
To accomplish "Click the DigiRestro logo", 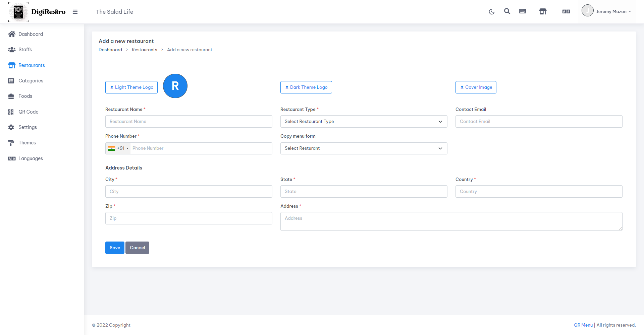I will click(x=37, y=12).
